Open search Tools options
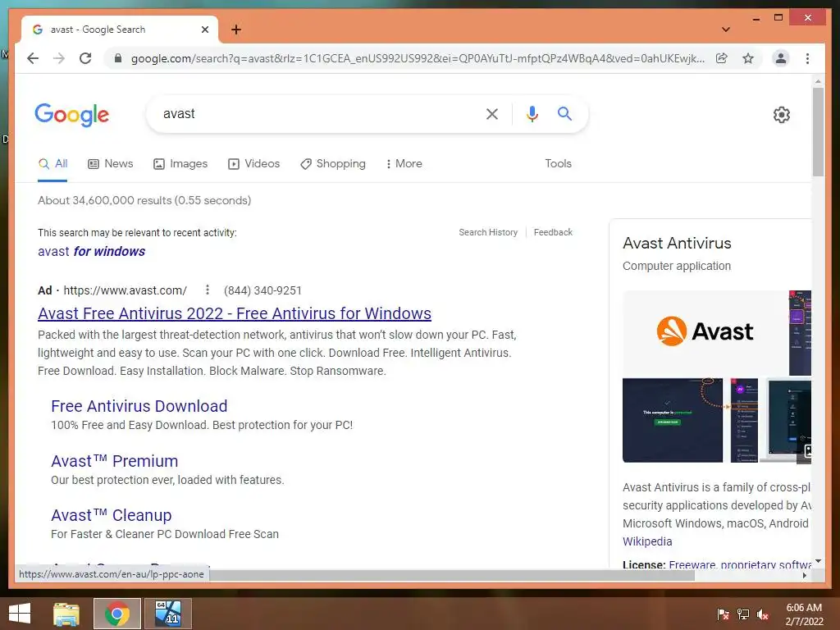This screenshot has width=840, height=630. coord(558,163)
